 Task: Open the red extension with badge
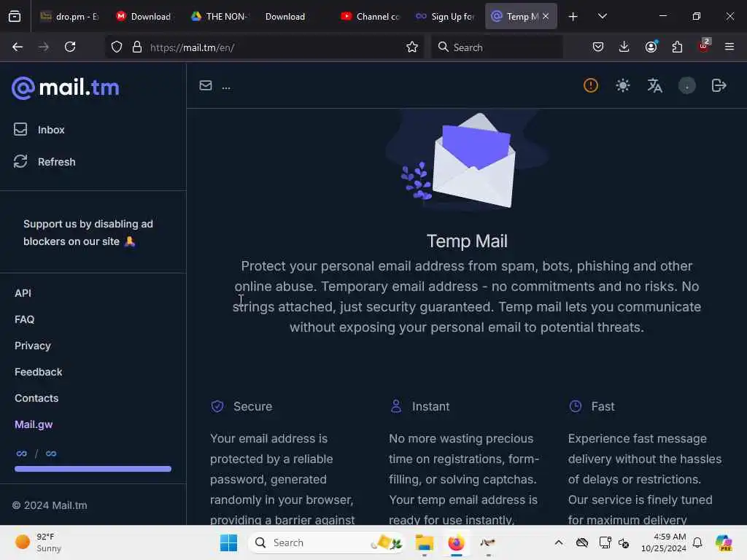704,46
